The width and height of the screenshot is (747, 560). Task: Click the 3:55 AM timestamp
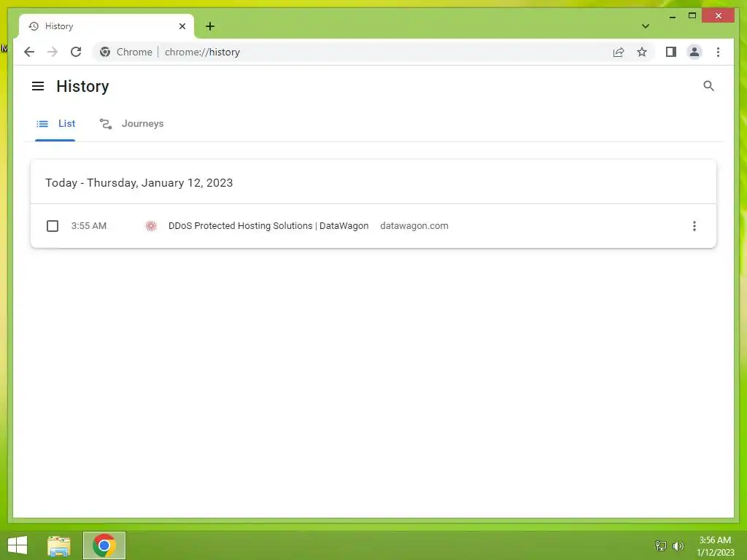tap(88, 226)
